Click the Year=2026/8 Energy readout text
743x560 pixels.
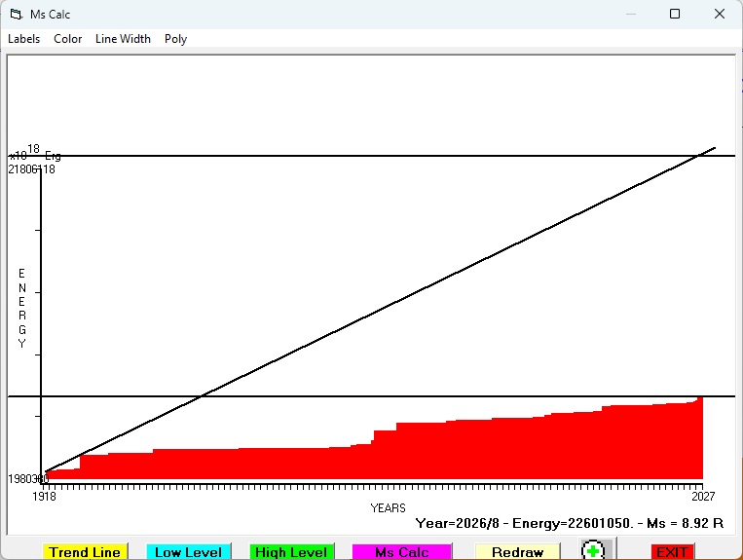[570, 523]
